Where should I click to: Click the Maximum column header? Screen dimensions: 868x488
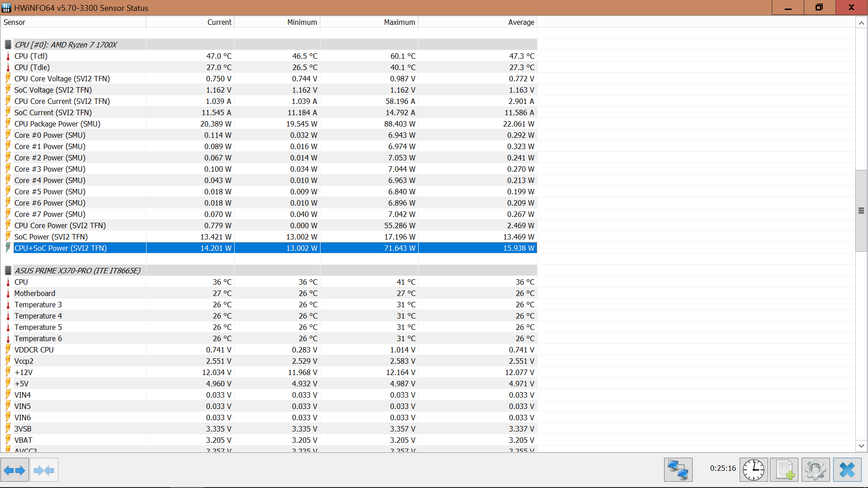[399, 22]
